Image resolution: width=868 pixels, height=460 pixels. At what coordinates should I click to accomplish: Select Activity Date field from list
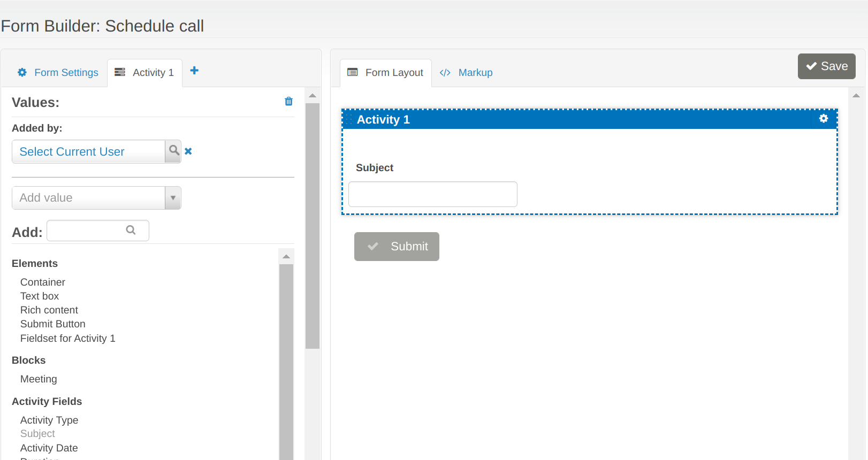point(49,448)
